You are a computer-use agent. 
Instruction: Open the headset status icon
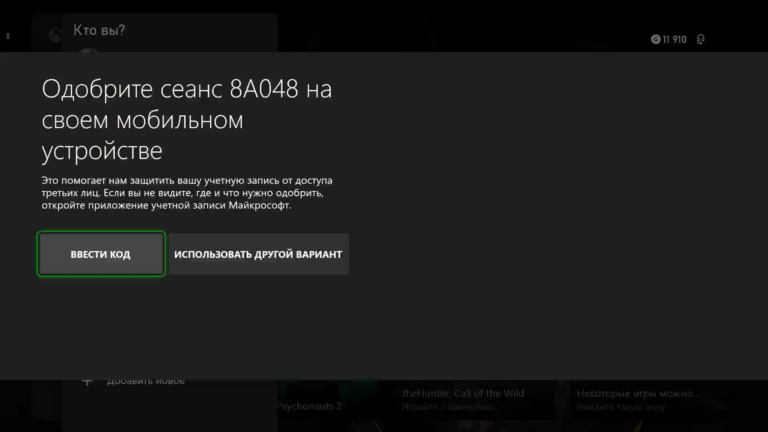[700, 39]
